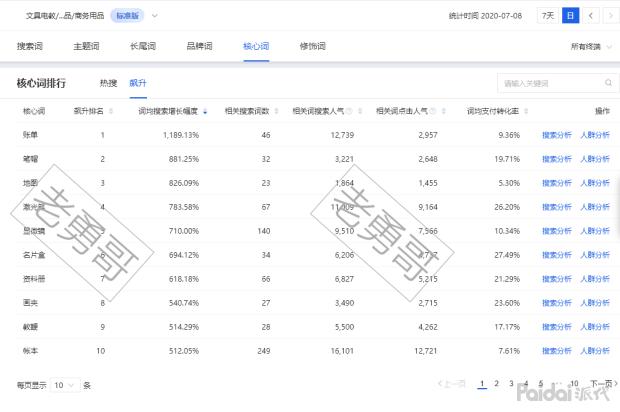Select the 7天 time range button
The width and height of the screenshot is (620, 412).
pos(548,16)
